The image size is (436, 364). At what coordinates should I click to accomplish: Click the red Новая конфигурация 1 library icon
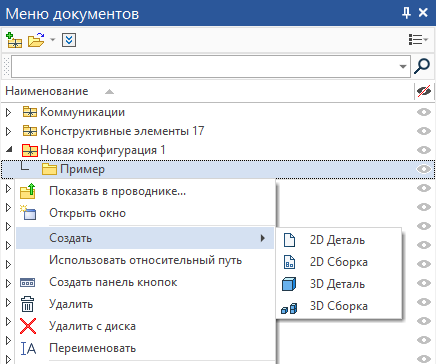[30, 150]
